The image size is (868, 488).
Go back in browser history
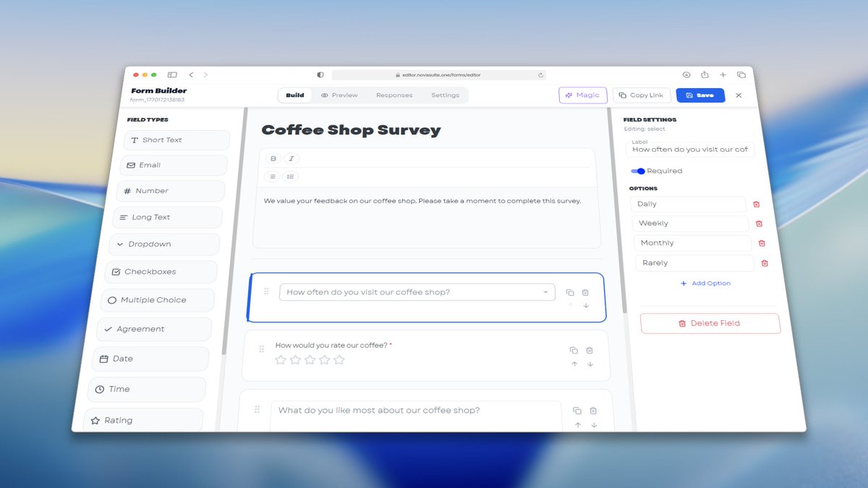click(x=191, y=74)
